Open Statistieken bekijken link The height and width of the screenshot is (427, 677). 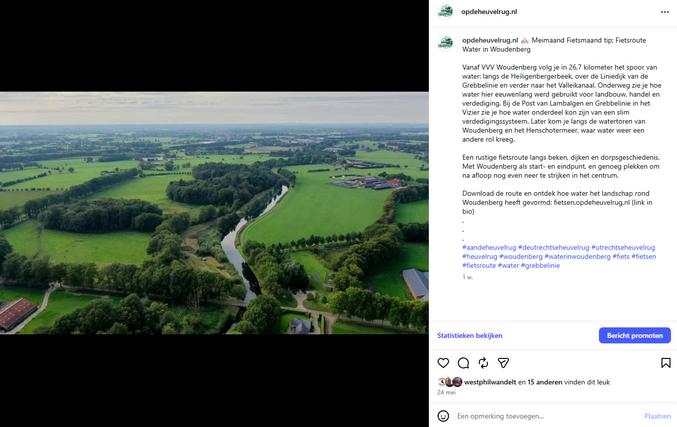(x=469, y=335)
